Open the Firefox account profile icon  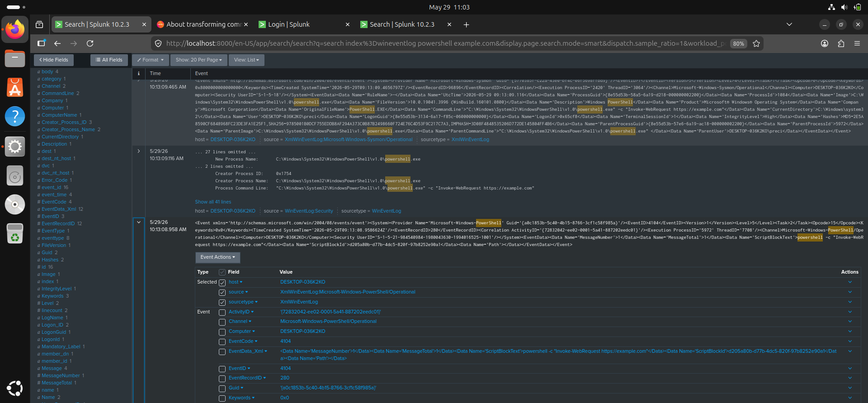[x=825, y=43]
